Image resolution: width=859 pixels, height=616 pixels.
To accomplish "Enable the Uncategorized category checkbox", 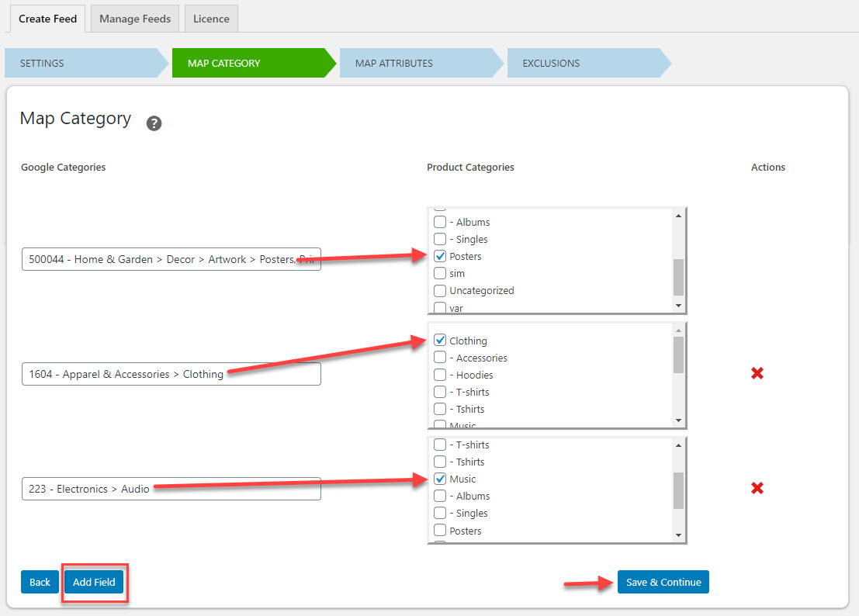I will 440,290.
